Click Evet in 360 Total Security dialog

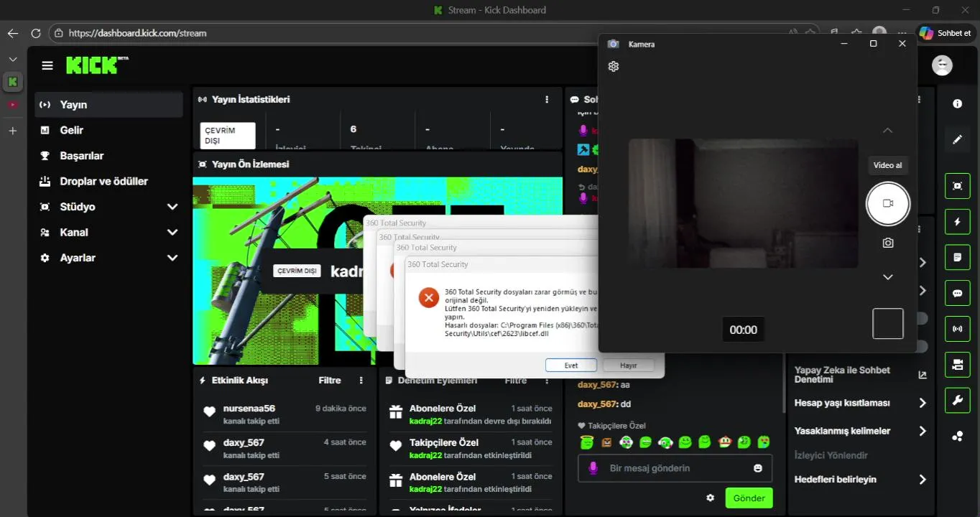(x=571, y=365)
